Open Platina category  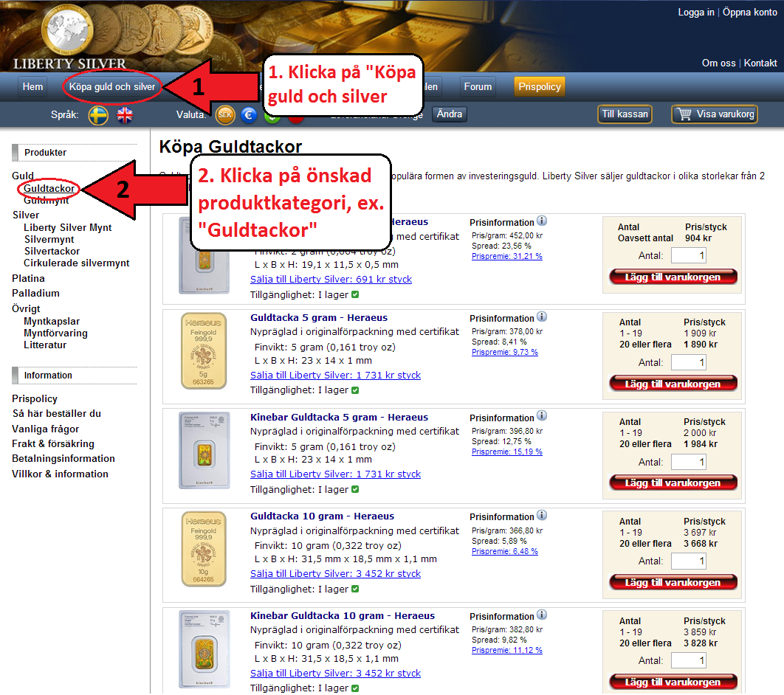(29, 278)
